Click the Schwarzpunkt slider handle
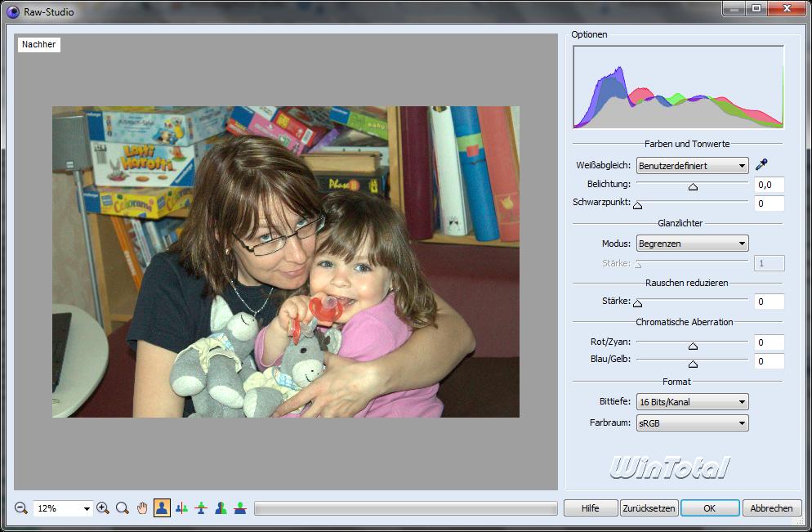Image resolution: width=812 pixels, height=532 pixels. (637, 205)
